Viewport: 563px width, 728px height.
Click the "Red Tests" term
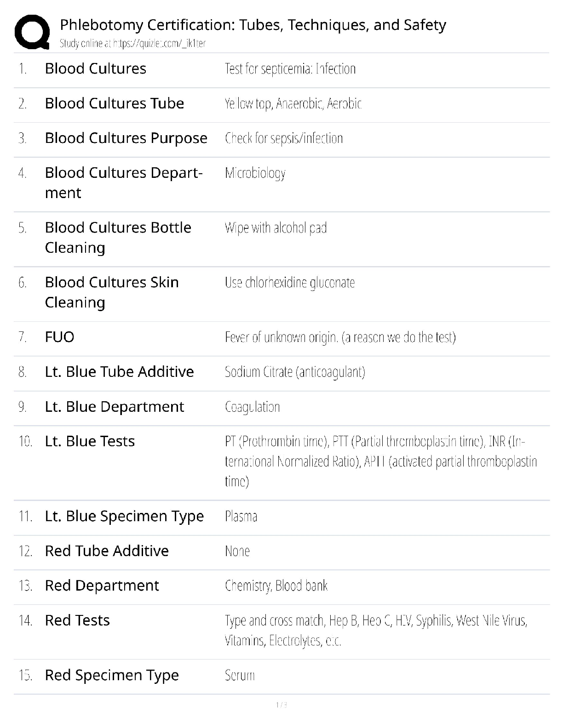(x=77, y=620)
